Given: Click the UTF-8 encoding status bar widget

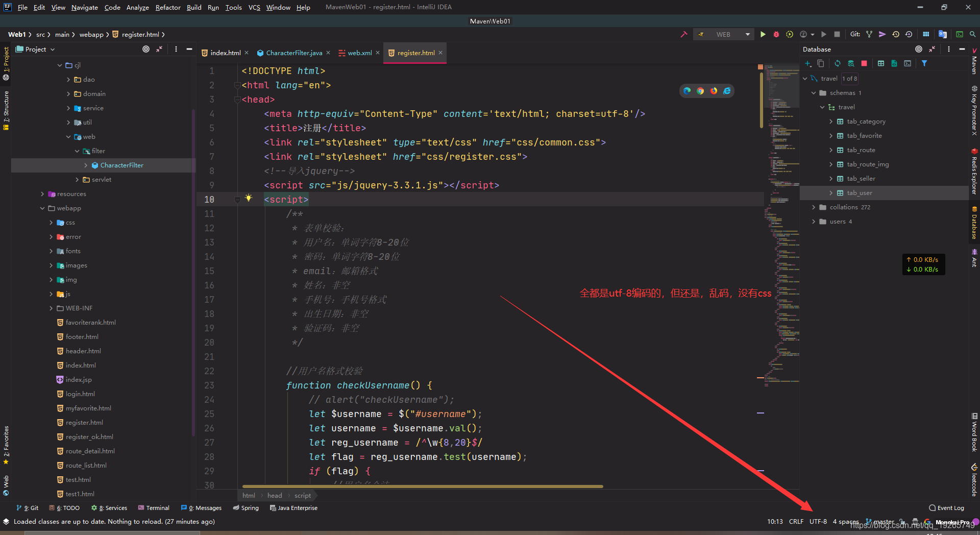Looking at the screenshot, I should [x=818, y=521].
